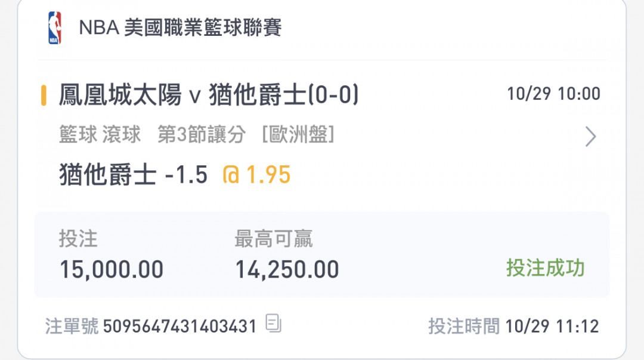
Task: Expand bet details with right chevron
Action: tap(590, 137)
